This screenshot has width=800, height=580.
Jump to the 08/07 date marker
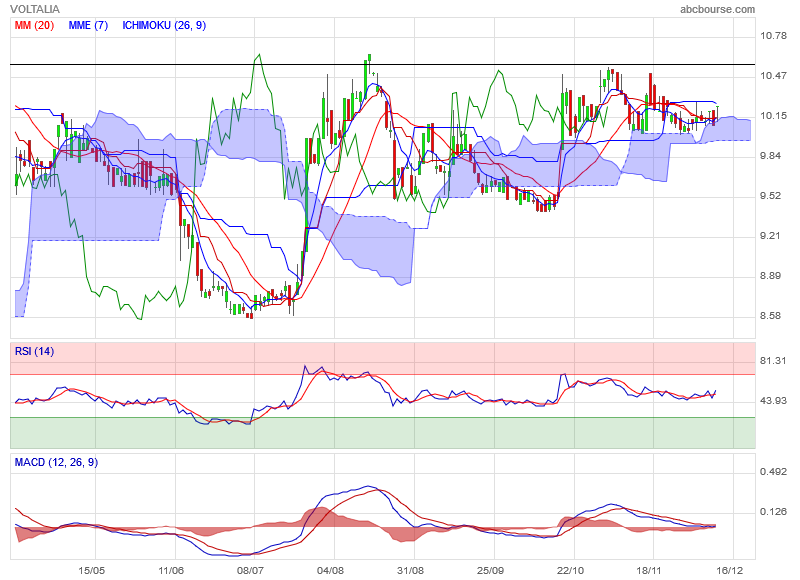tap(250, 570)
